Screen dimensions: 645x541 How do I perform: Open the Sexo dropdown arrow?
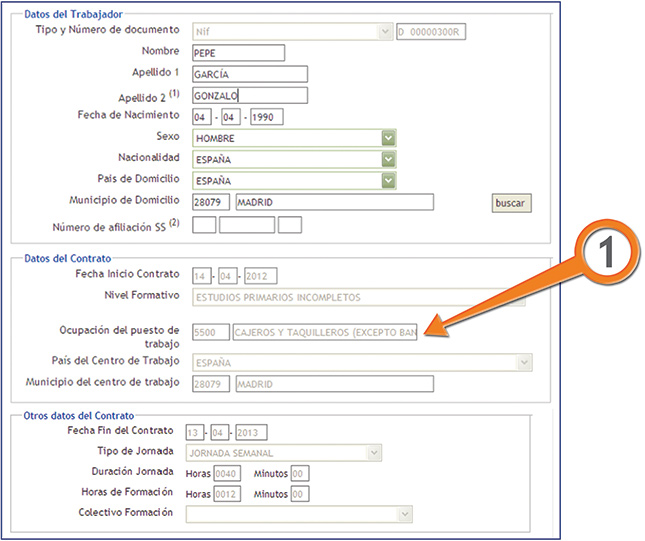click(388, 138)
